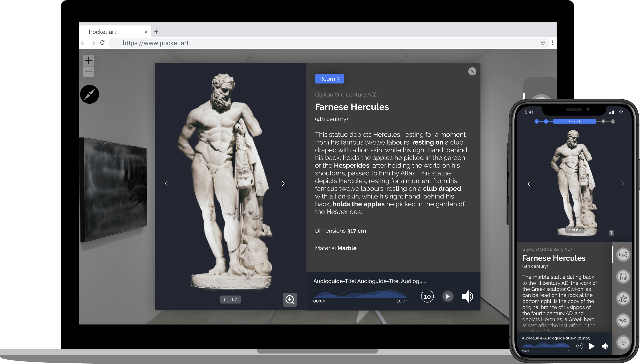
Task: Bookmark page with the star icon
Action: 543,43
